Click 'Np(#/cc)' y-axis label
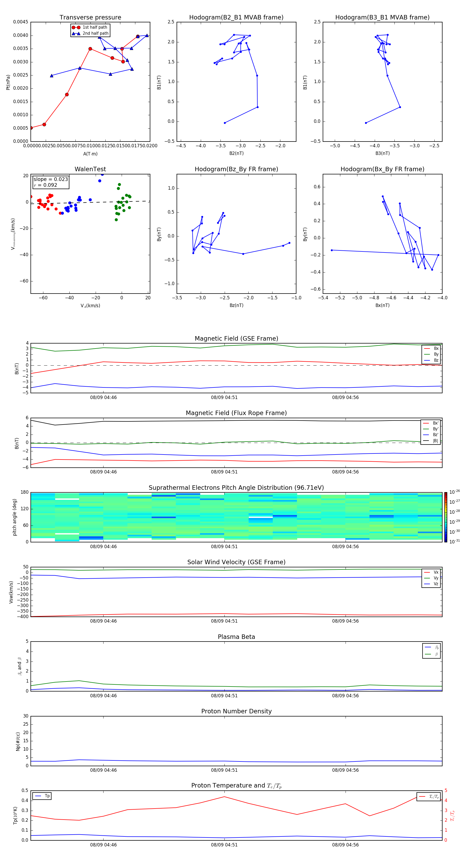473x868 pixels. (18, 741)
